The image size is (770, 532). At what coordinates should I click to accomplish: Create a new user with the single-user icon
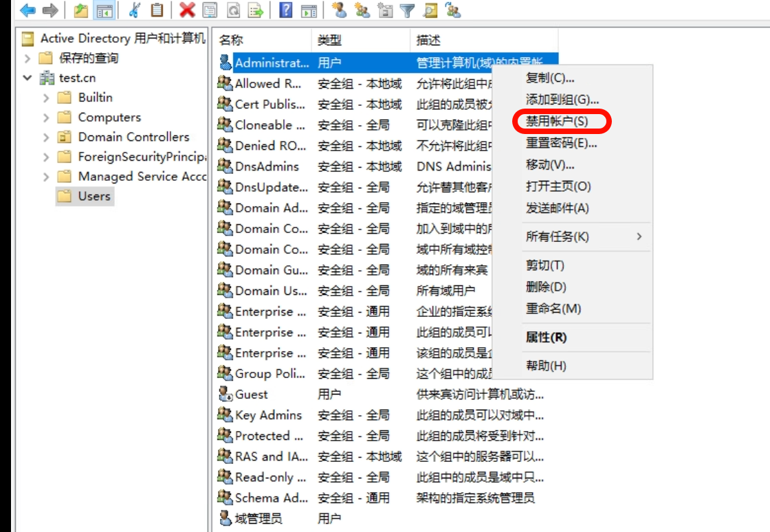pos(339,10)
